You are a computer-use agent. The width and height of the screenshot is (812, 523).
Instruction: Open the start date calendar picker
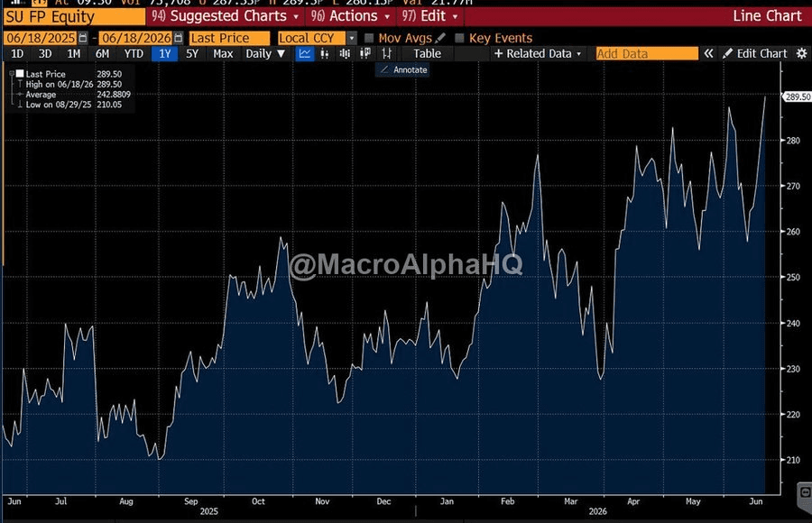pos(83,38)
